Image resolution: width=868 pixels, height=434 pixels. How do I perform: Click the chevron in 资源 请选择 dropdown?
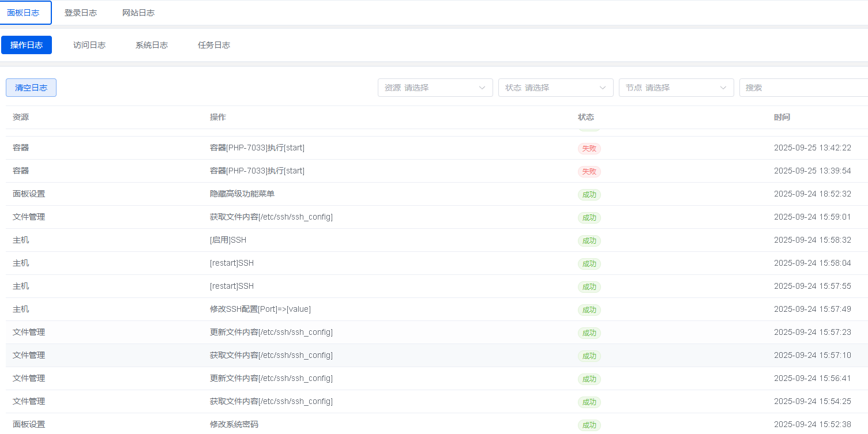point(482,88)
